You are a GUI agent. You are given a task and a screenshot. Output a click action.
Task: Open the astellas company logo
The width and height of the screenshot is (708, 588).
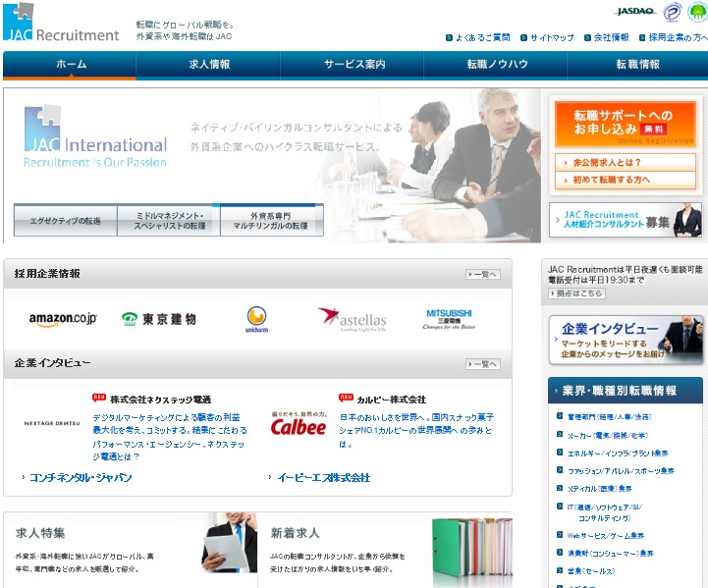pyautogui.click(x=352, y=319)
